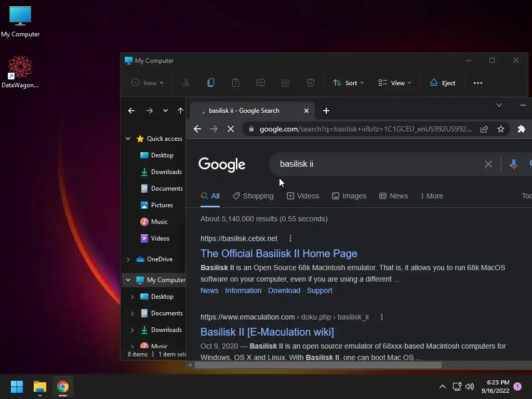Image resolution: width=532 pixels, height=399 pixels.
Task: Open The Official Basilisk II Home Page link
Action: tap(278, 254)
